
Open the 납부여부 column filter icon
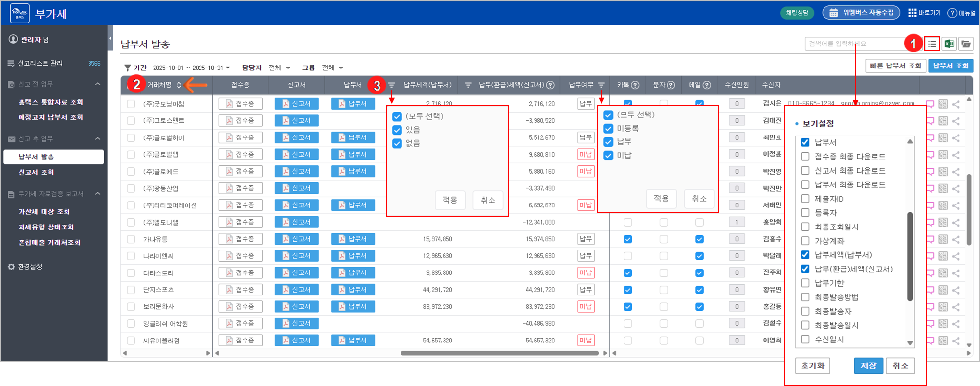pos(601,85)
